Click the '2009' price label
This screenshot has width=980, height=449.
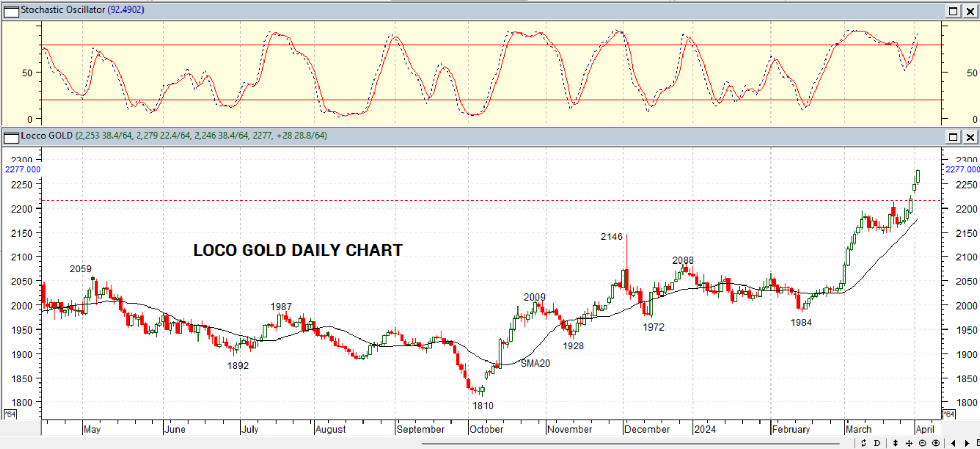[535, 297]
